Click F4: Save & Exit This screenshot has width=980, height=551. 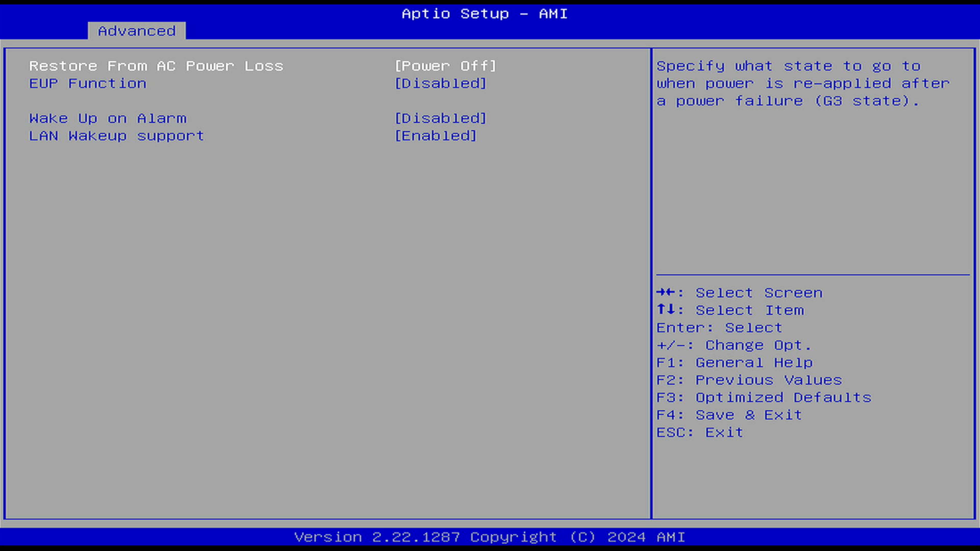(x=729, y=415)
